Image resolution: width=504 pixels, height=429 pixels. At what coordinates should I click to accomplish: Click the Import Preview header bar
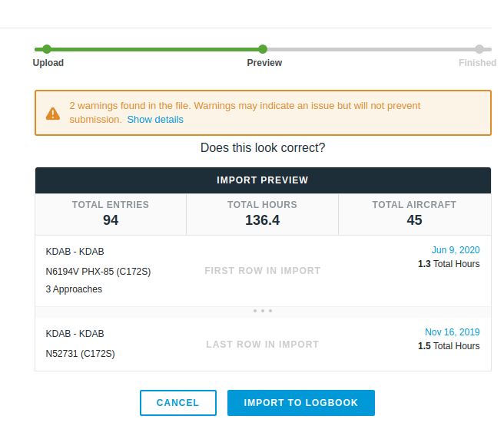coord(263,180)
